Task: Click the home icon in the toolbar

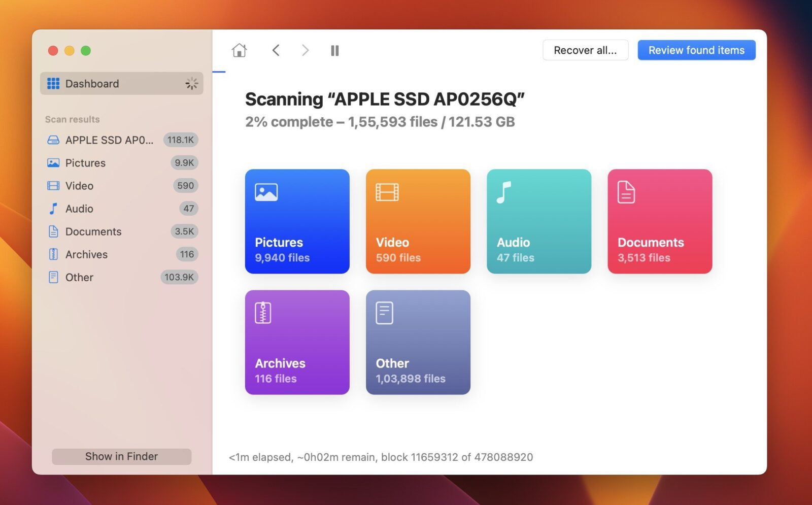Action: [x=239, y=50]
